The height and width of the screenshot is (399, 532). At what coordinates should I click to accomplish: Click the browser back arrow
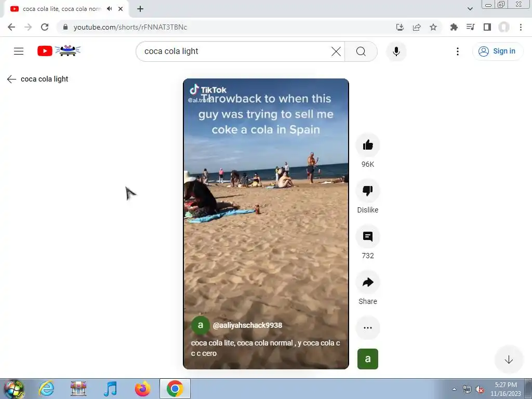pyautogui.click(x=11, y=27)
